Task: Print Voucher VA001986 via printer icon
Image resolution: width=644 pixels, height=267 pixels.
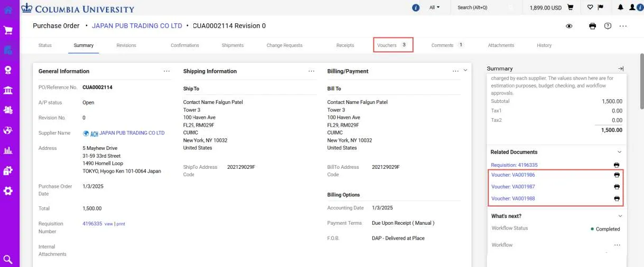Action: click(617, 175)
